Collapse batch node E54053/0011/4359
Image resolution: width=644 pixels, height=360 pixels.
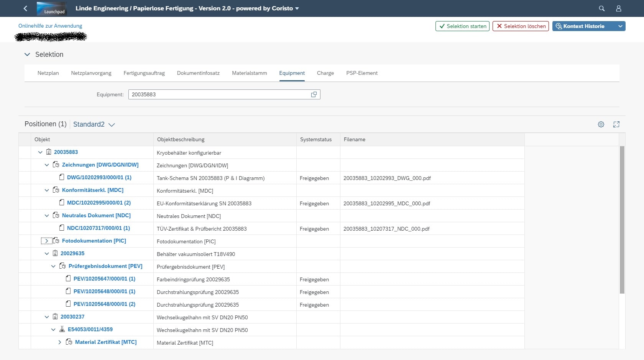(53, 330)
